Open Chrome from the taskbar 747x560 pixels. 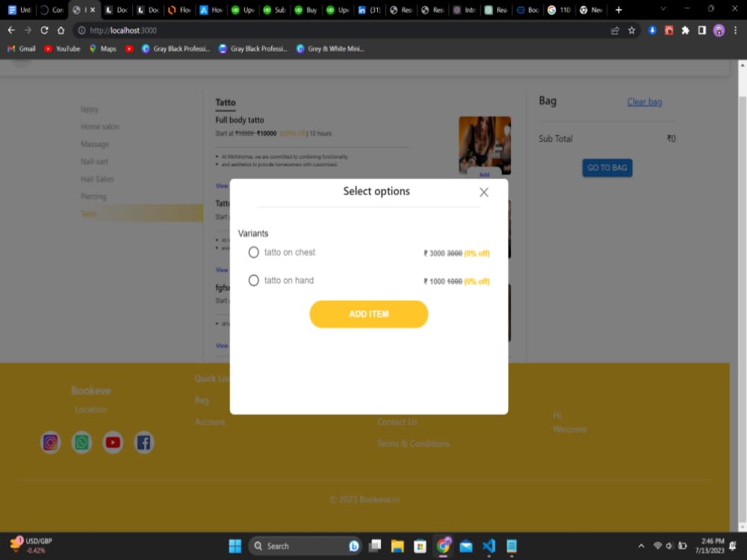tap(443, 547)
